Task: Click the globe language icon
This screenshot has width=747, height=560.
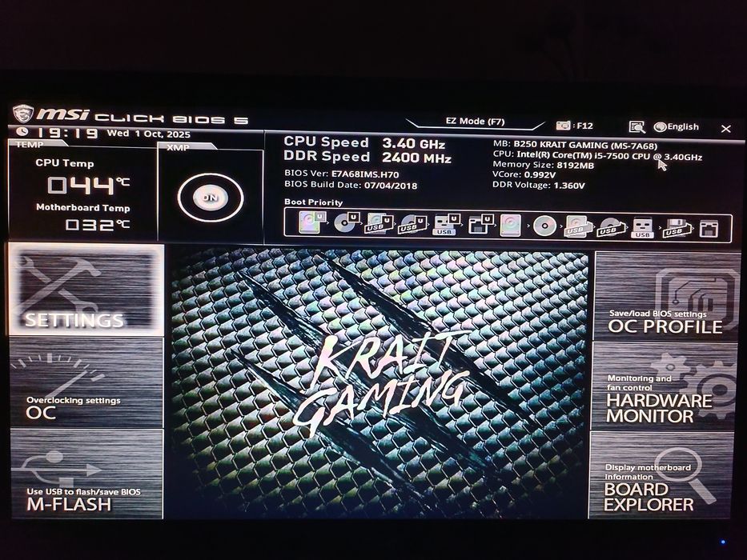Action: (x=660, y=126)
